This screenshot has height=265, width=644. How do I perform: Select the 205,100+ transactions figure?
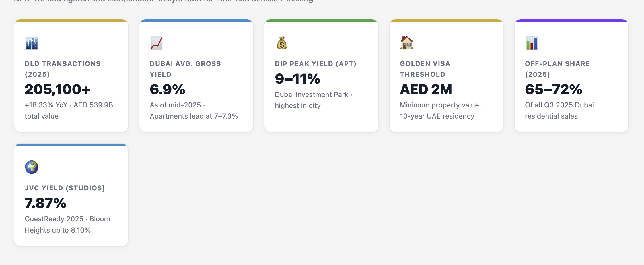pos(58,89)
